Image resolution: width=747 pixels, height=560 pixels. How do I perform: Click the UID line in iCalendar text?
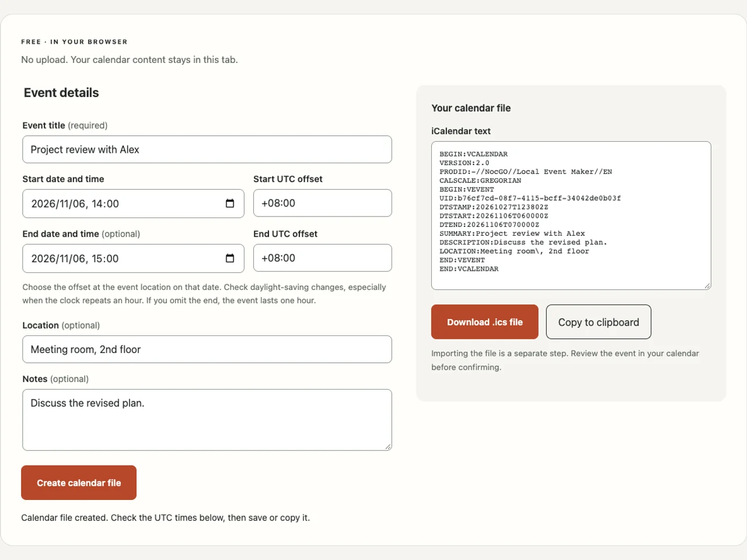click(530, 198)
